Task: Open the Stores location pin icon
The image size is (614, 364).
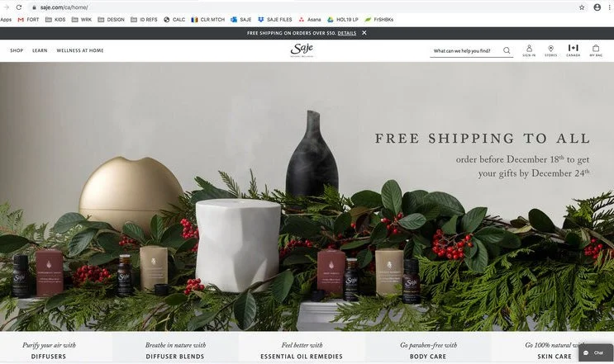Action: [550, 50]
